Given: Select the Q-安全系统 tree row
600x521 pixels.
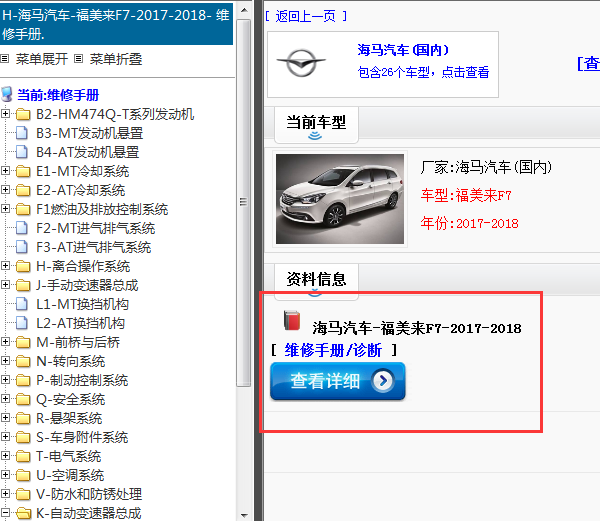Looking at the screenshot, I should point(70,399).
